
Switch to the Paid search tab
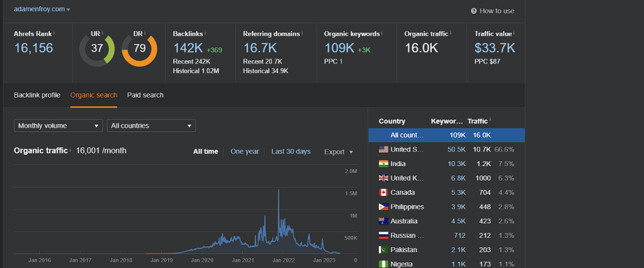point(145,95)
